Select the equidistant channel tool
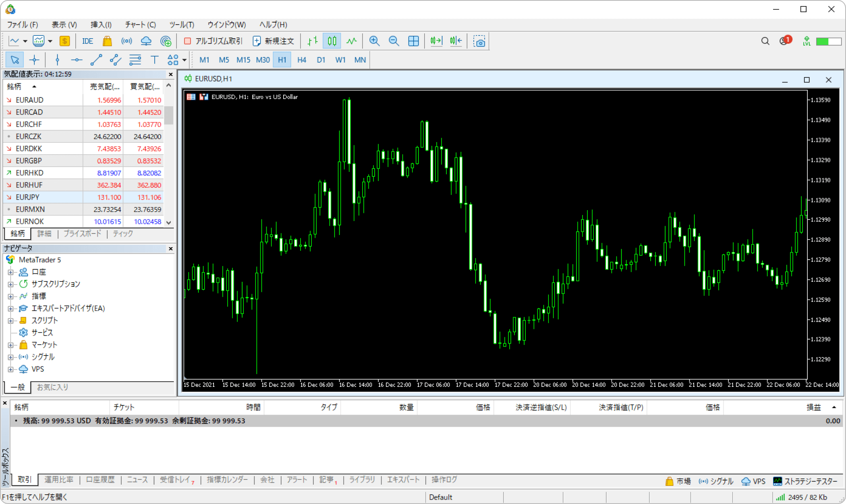The image size is (846, 504). [116, 60]
